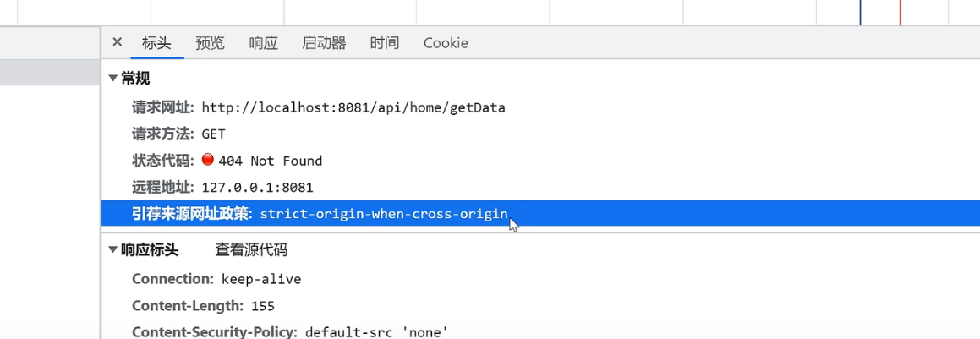Click the Connection keep-alive header row
This screenshot has width=980, height=339.
pos(540,279)
